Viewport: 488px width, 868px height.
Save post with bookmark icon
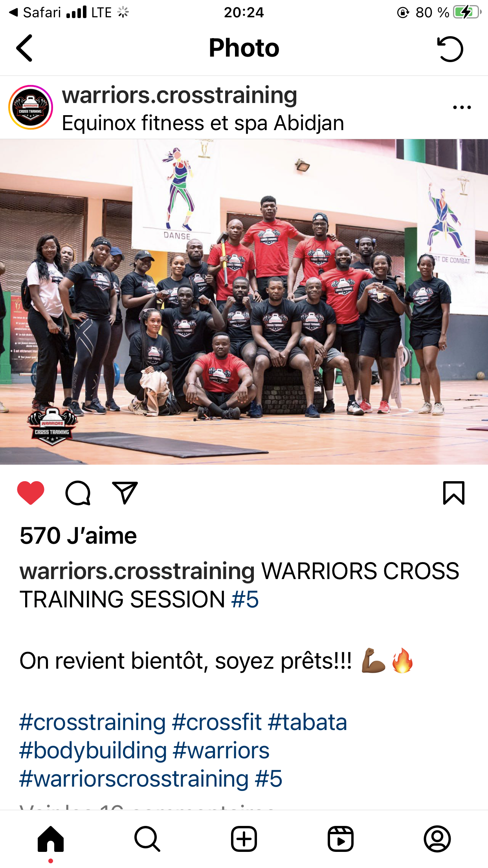coord(454,493)
